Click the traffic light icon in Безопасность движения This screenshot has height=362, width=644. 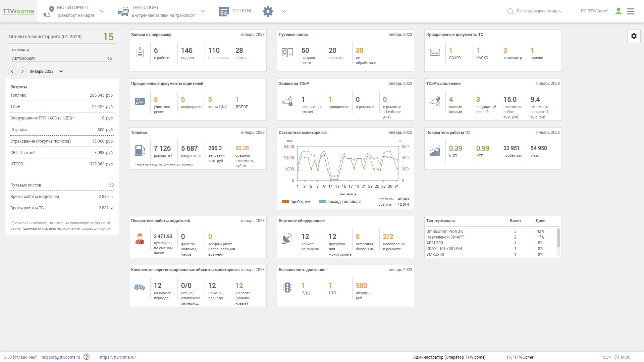click(x=287, y=288)
